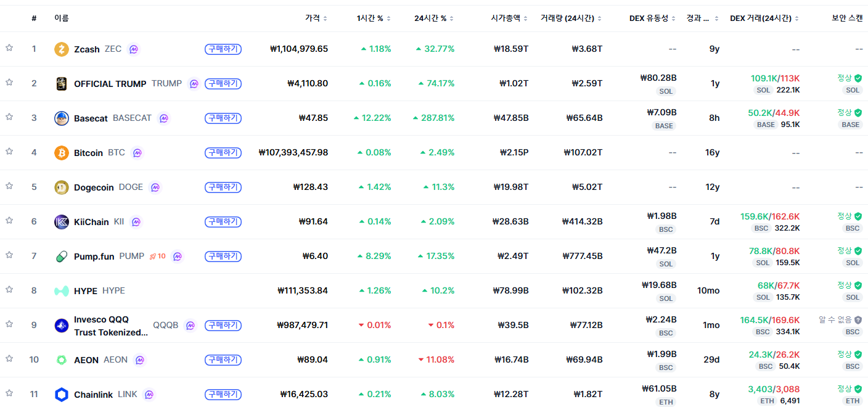This screenshot has width=868, height=407.
Task: Click the HYPE token logo
Action: click(x=61, y=291)
